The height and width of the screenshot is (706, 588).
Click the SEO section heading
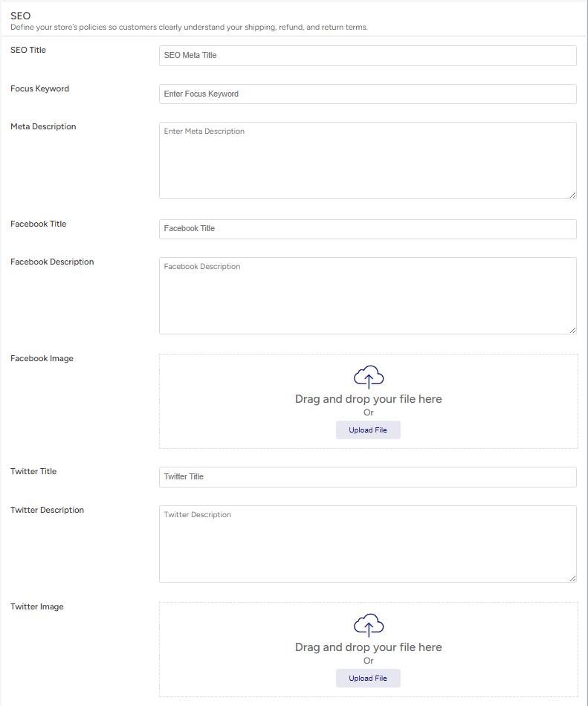tap(20, 16)
